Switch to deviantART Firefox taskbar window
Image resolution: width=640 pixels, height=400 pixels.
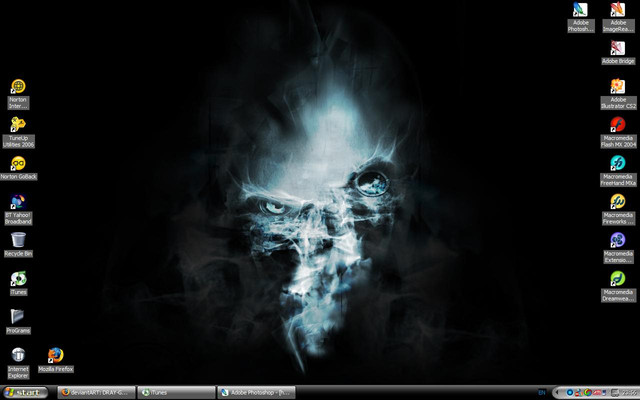(96, 393)
